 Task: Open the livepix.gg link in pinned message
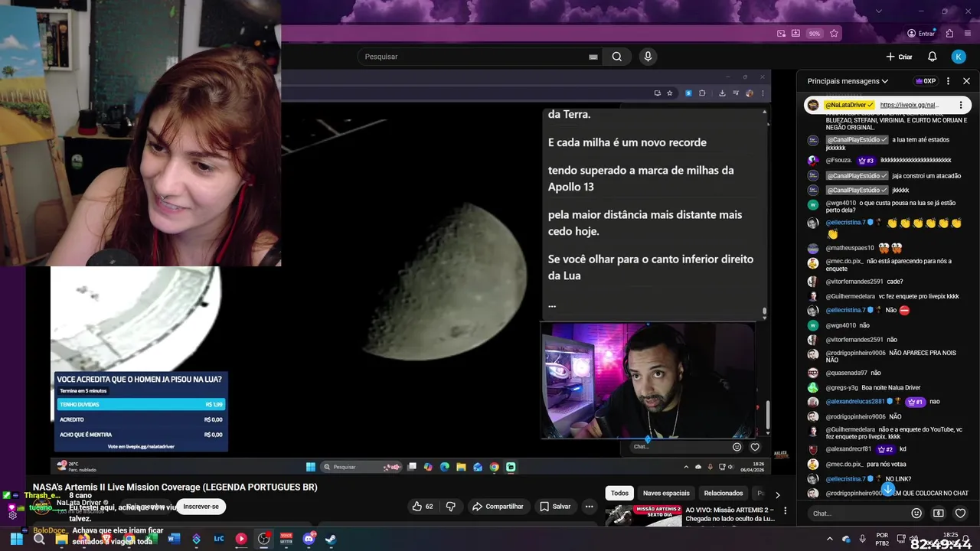[910, 105]
